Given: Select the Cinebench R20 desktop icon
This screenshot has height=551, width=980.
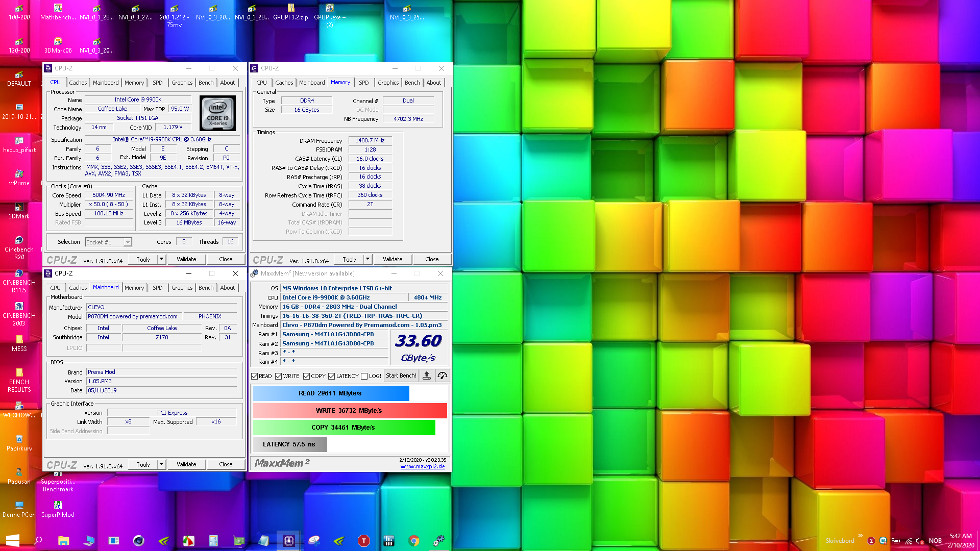Looking at the screenshot, I should [19, 247].
